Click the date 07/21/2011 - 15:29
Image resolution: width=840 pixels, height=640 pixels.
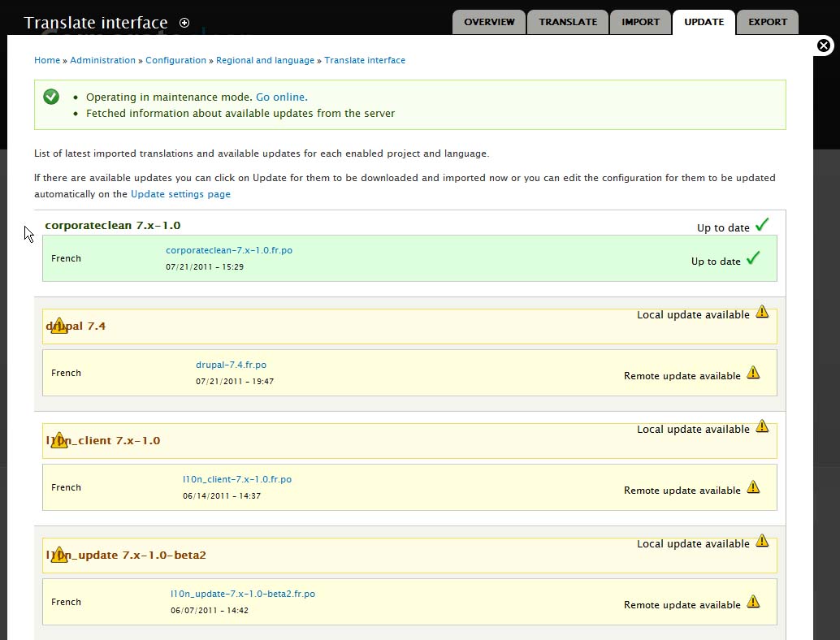click(205, 266)
